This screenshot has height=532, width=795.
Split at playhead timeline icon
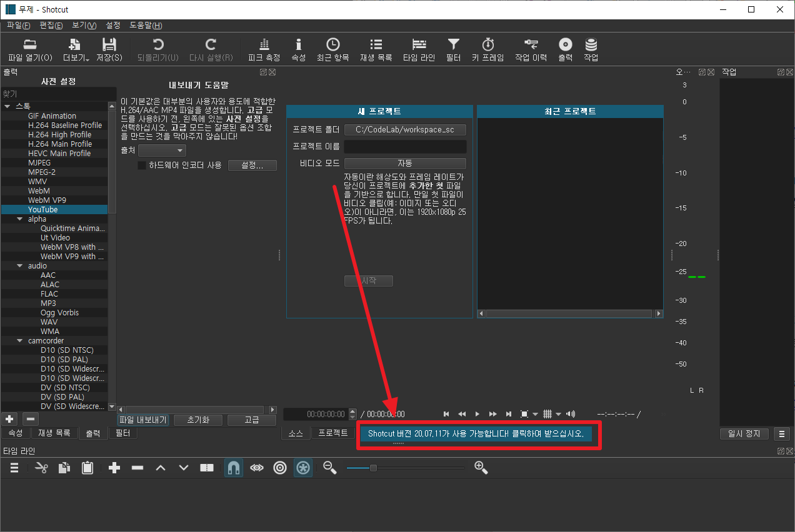(x=207, y=467)
